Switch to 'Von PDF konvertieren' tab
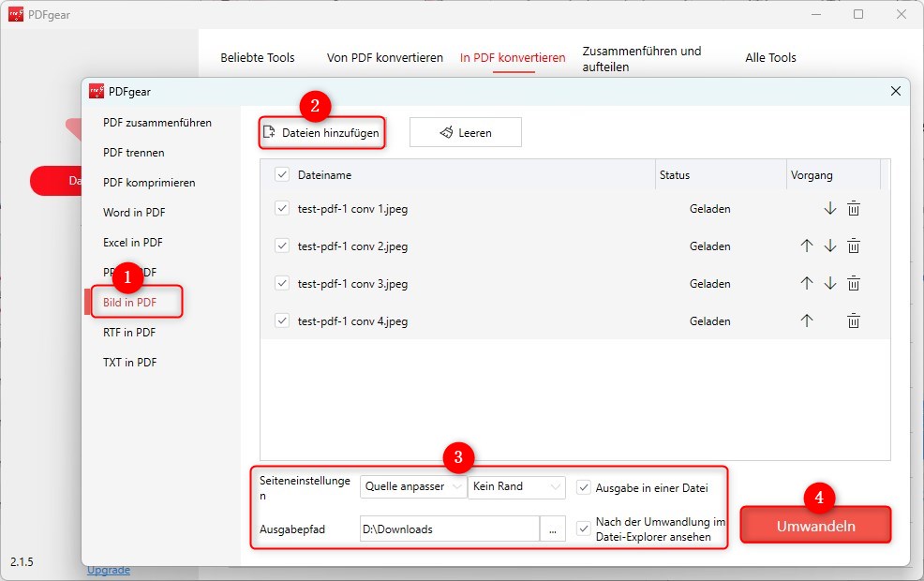The height and width of the screenshot is (581, 924). tap(384, 58)
